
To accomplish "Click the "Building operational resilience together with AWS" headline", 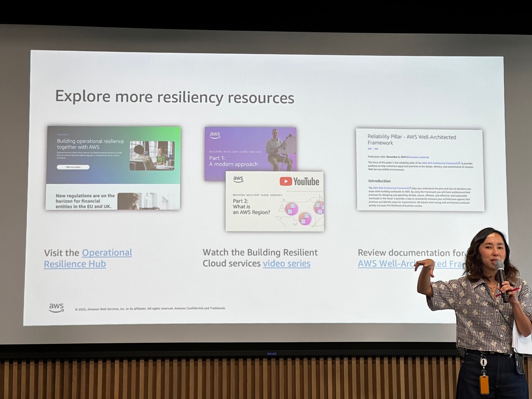I will coord(90,144).
